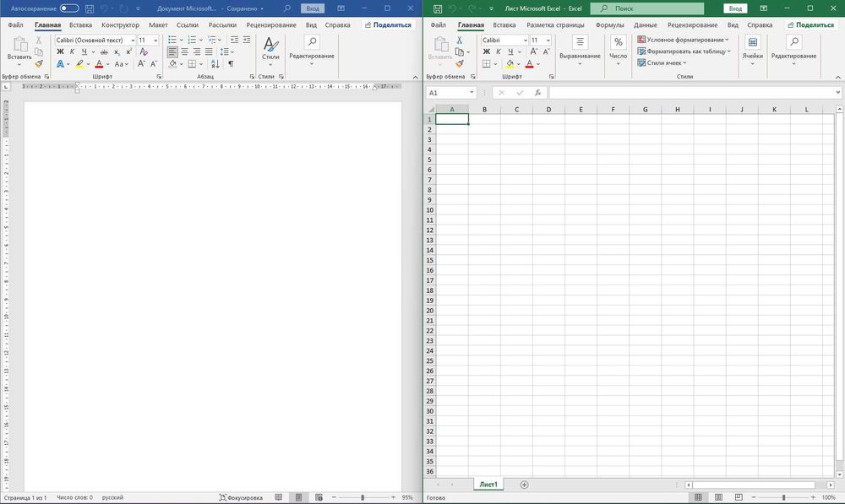Switch Word to print layout view
This screenshot has height=504, width=845.
[x=298, y=497]
